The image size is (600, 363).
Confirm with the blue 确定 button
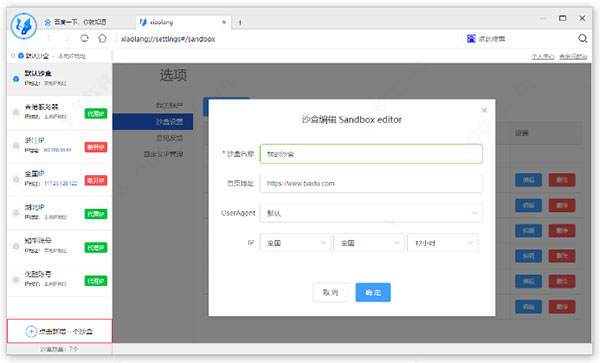point(373,292)
